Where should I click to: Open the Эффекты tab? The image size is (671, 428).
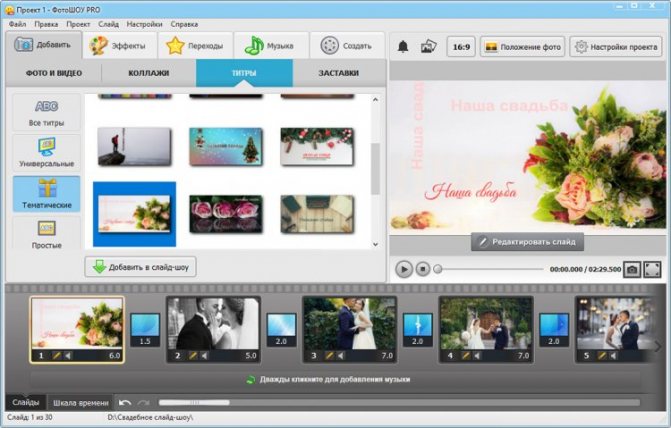point(119,46)
